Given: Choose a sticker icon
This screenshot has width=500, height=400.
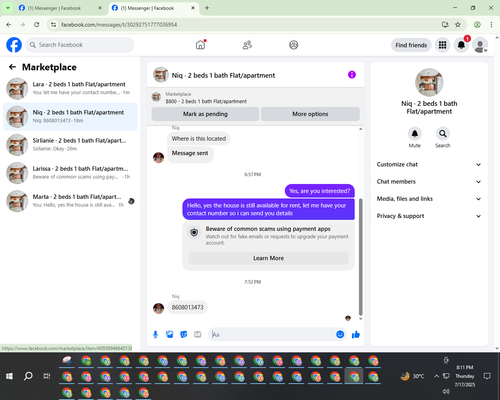Looking at the screenshot, I should [183, 334].
